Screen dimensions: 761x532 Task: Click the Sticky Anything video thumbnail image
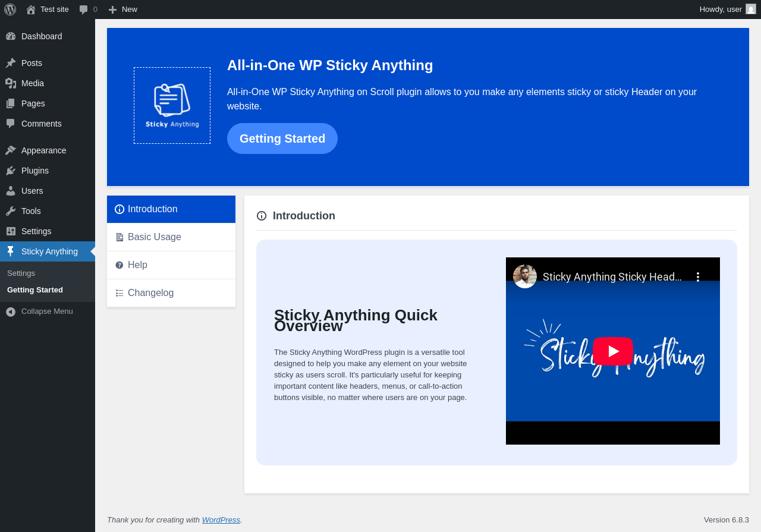pyautogui.click(x=613, y=351)
